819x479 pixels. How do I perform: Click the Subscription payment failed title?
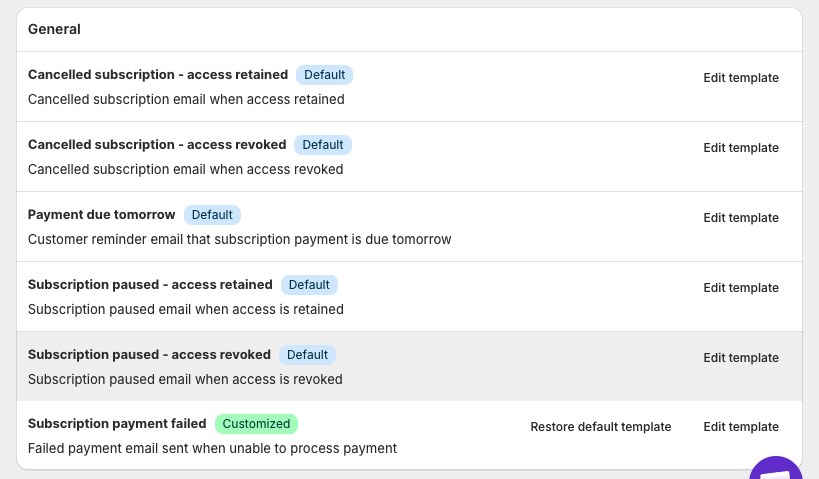tap(117, 424)
